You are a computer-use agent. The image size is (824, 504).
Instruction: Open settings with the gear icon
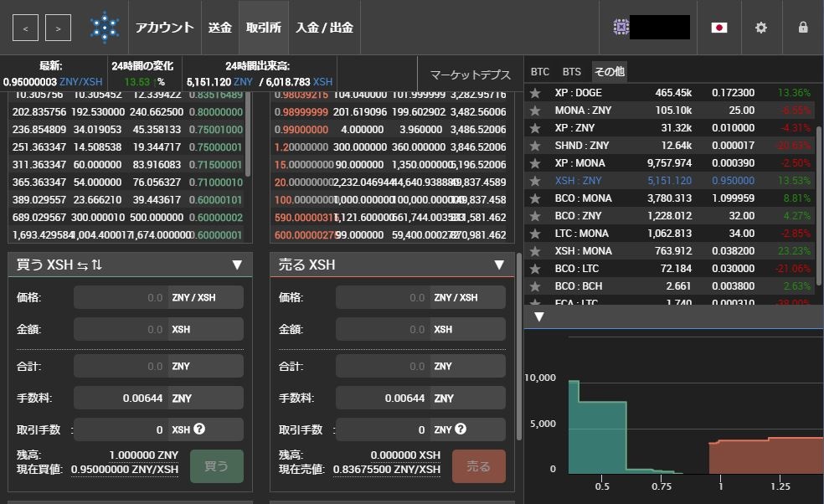pyautogui.click(x=760, y=28)
